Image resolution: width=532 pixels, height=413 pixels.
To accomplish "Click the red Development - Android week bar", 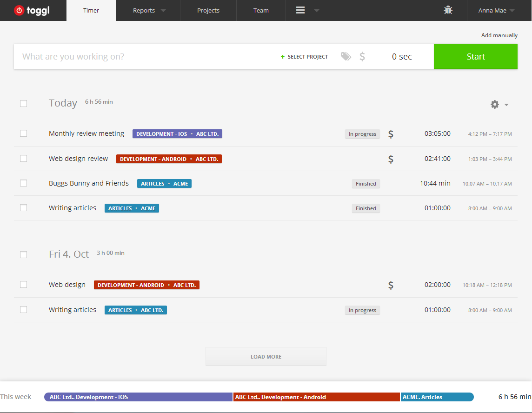I will pos(317,397).
